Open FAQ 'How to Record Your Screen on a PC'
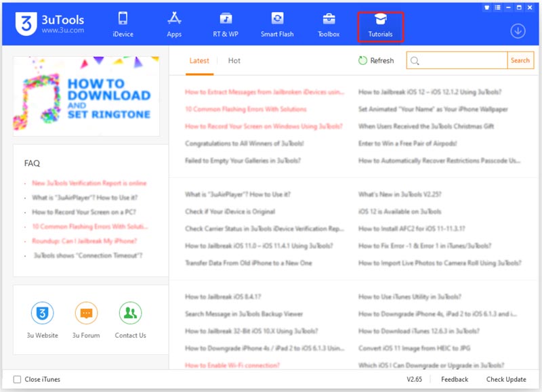Image resolution: width=542 pixels, height=392 pixels. (x=84, y=212)
